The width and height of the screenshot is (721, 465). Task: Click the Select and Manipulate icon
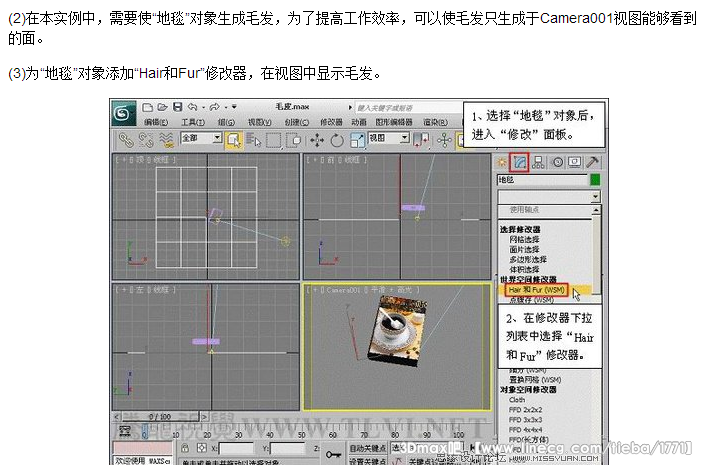444,140
